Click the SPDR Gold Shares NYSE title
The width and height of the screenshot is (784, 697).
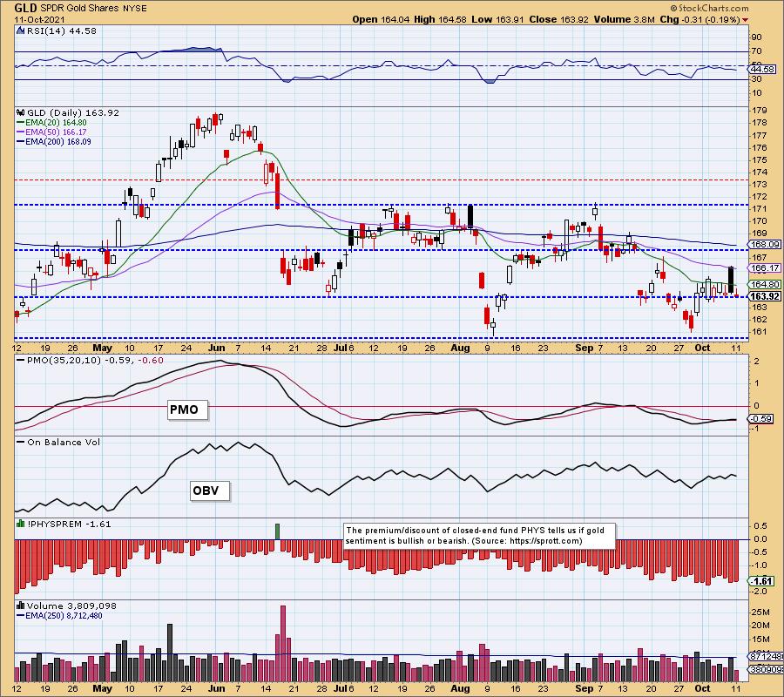[93, 9]
